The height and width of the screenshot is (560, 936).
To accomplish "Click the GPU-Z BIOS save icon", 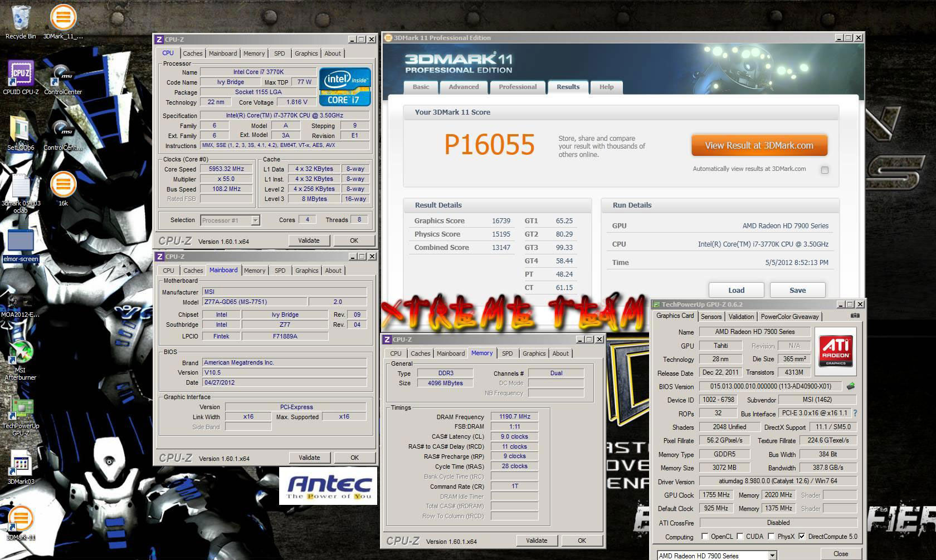I will [851, 386].
